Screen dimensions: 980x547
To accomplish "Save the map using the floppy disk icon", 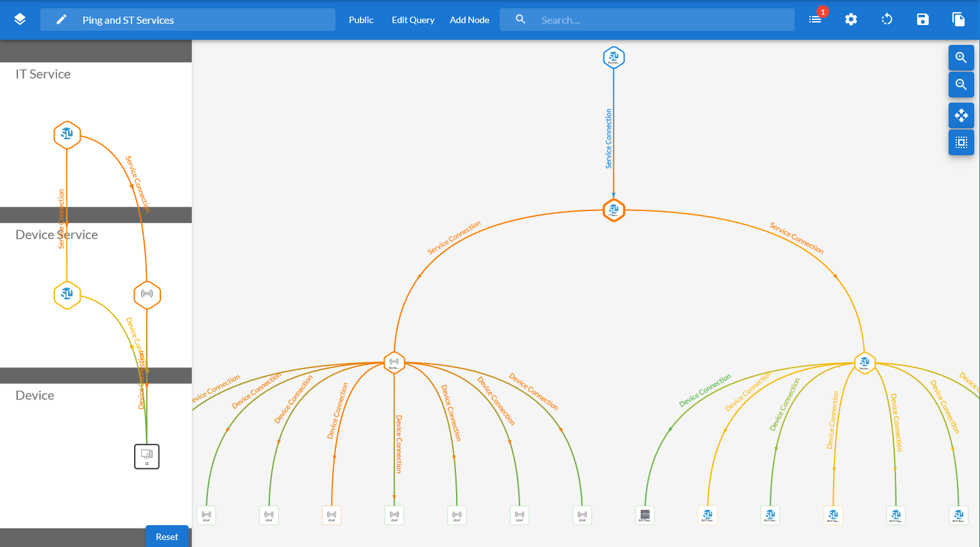I will click(923, 19).
